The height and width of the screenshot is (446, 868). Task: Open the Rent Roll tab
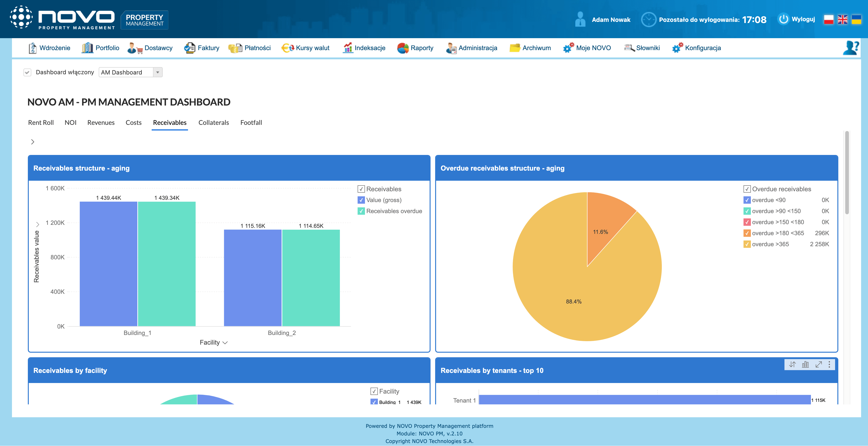click(41, 123)
